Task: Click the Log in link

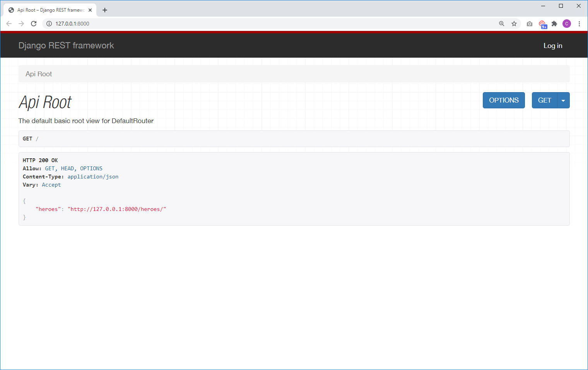Action: point(553,46)
